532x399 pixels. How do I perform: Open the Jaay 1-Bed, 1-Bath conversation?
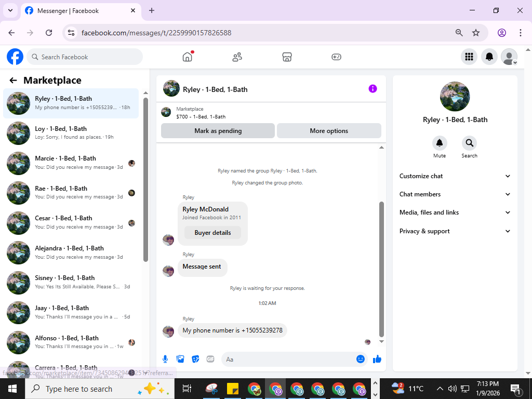(x=71, y=312)
